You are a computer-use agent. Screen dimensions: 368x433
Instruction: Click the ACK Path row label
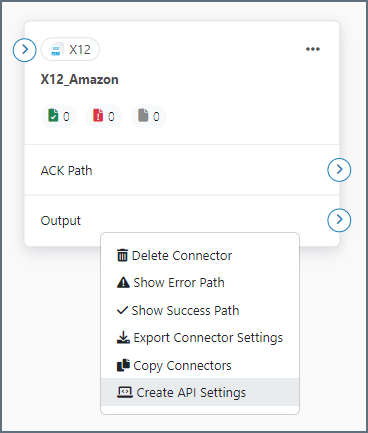(66, 171)
